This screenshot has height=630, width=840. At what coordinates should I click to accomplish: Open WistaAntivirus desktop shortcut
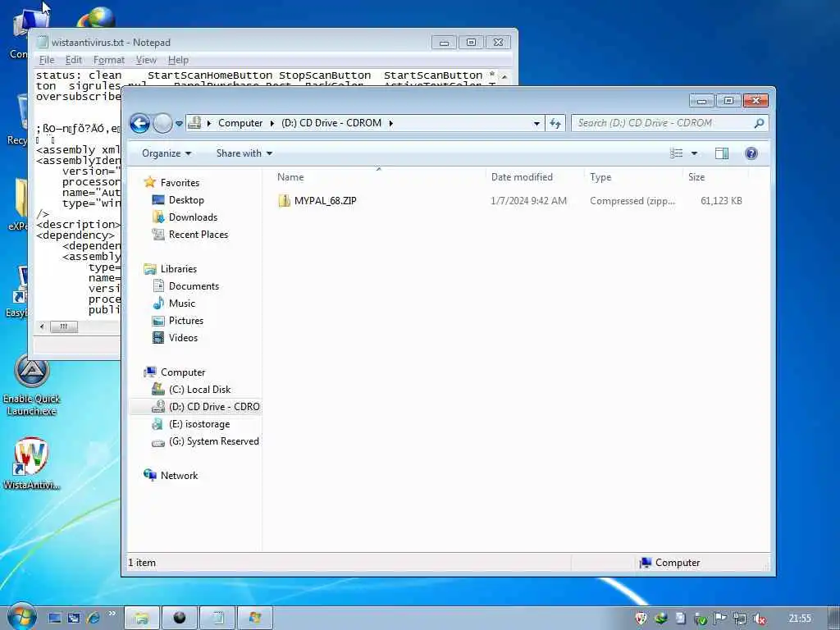click(31, 463)
